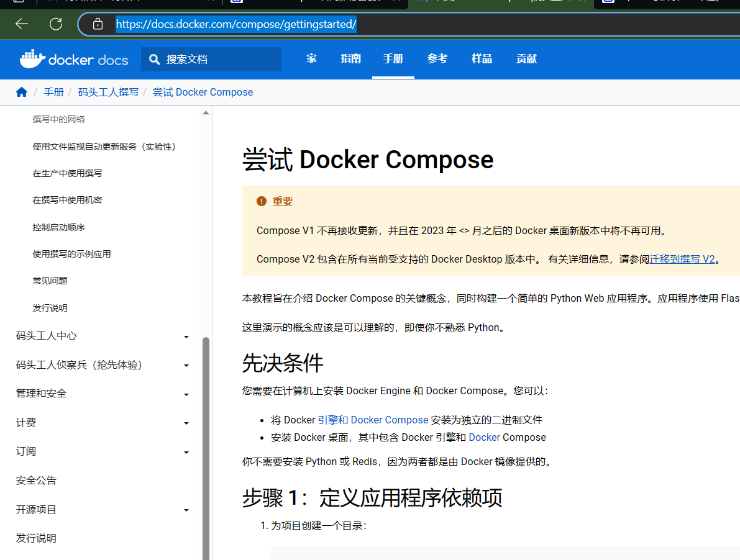
Task: Open 在撰写中使用机密 sidebar item
Action: click(x=67, y=201)
